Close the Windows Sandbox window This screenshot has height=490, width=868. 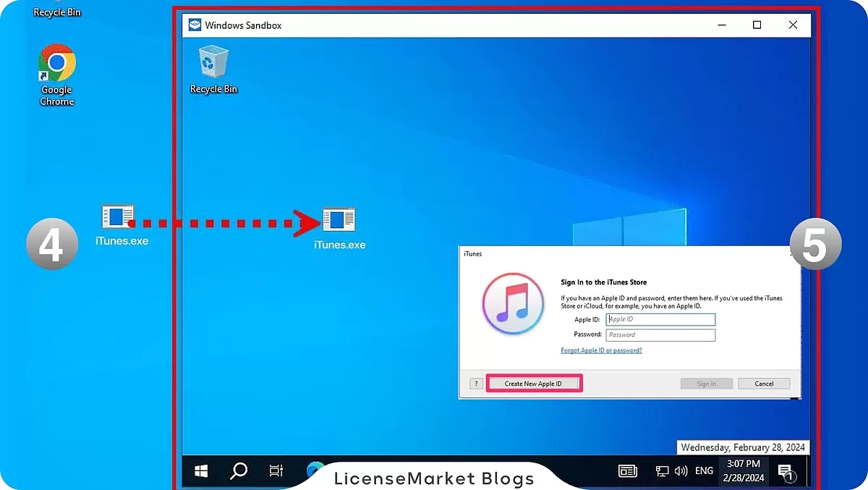point(793,25)
